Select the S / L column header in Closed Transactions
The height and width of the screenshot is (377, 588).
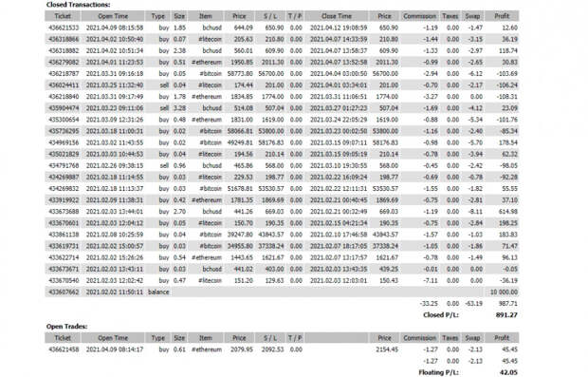[270, 16]
